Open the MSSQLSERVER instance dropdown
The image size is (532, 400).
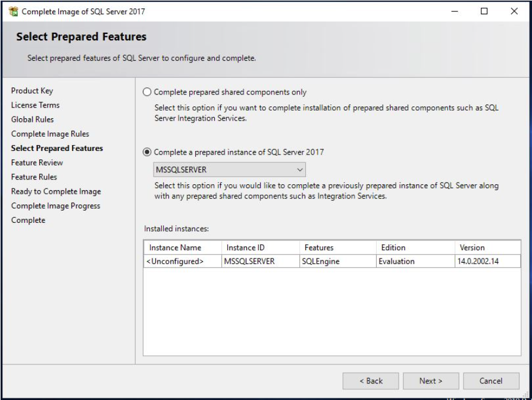(x=229, y=169)
